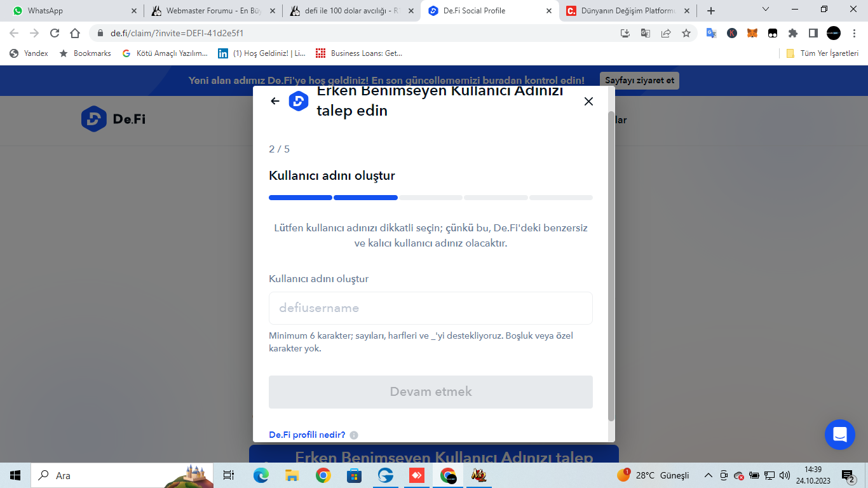This screenshot has width=868, height=488.
Task: Bookmark this page with the star
Action: point(686,33)
